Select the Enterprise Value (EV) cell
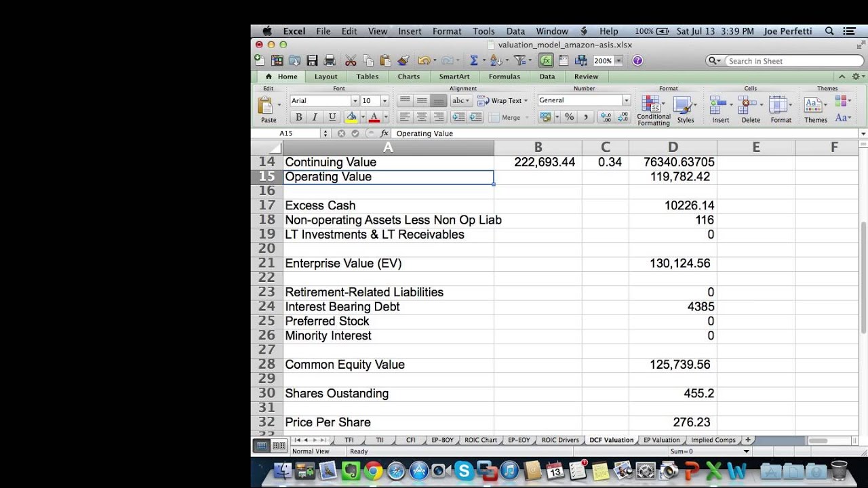 [389, 264]
